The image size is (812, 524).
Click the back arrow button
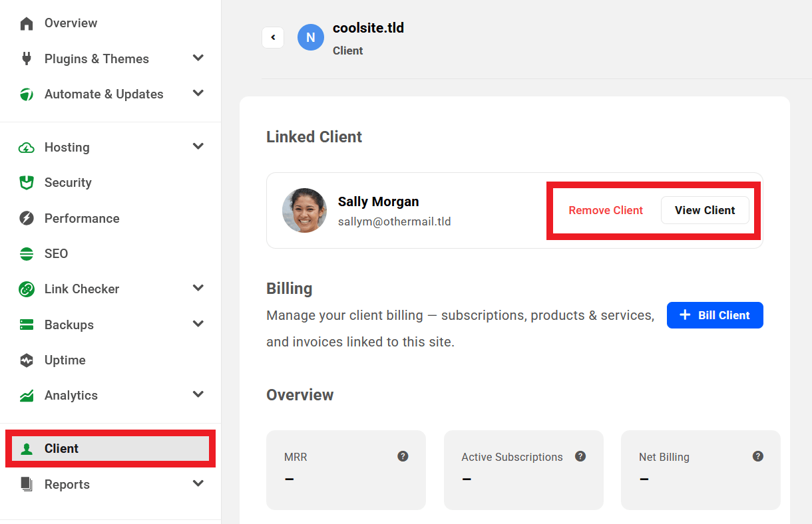click(x=273, y=38)
